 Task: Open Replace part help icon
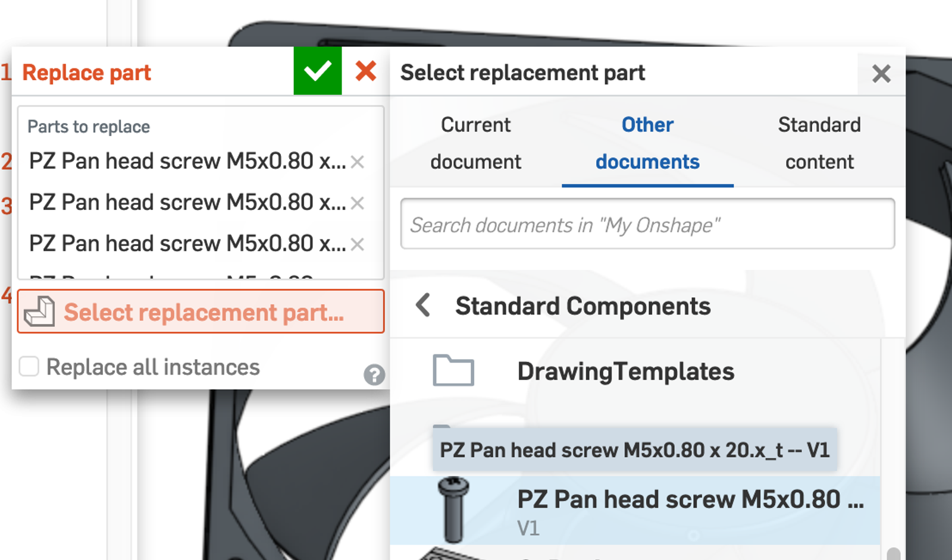[x=374, y=375]
